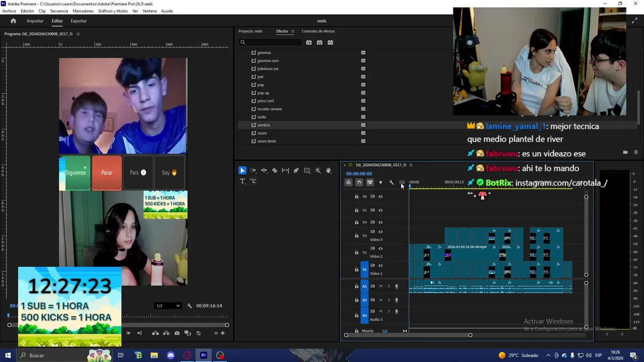
Task: Select the Hand tool
Action: click(x=329, y=170)
